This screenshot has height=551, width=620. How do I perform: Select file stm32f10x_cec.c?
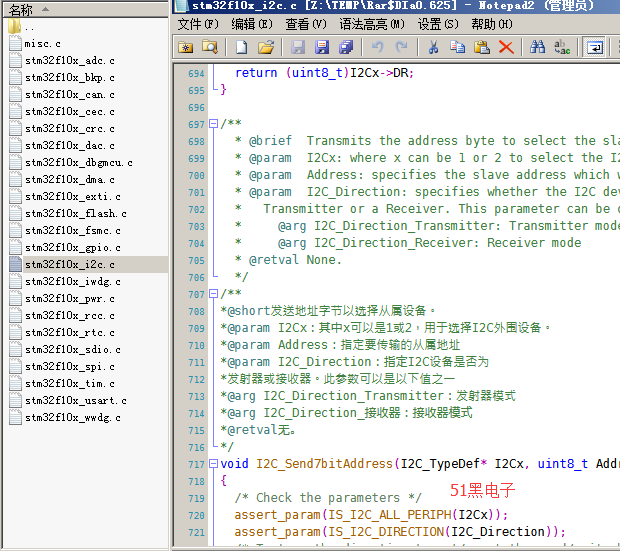(70, 112)
